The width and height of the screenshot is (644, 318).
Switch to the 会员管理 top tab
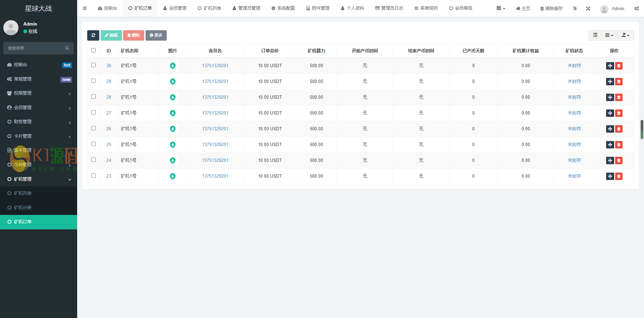(x=175, y=8)
